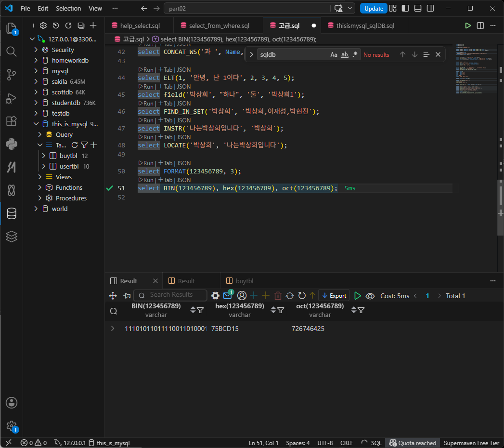Toggle secondary side bar visibility
504x448 pixels.
(430, 8)
